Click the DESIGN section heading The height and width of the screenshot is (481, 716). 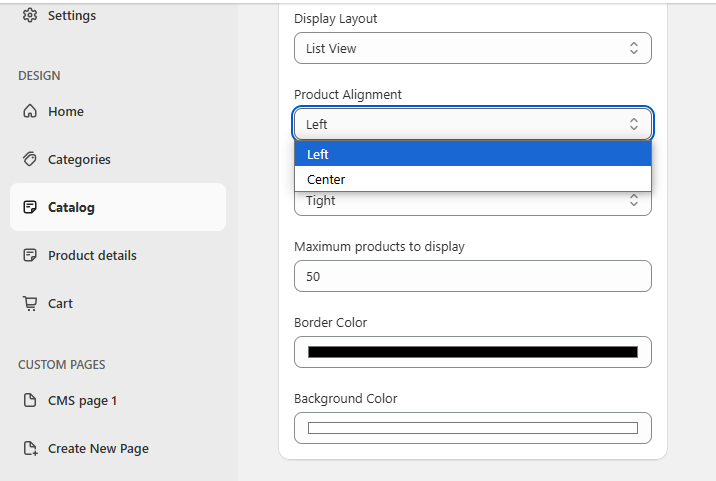39,75
